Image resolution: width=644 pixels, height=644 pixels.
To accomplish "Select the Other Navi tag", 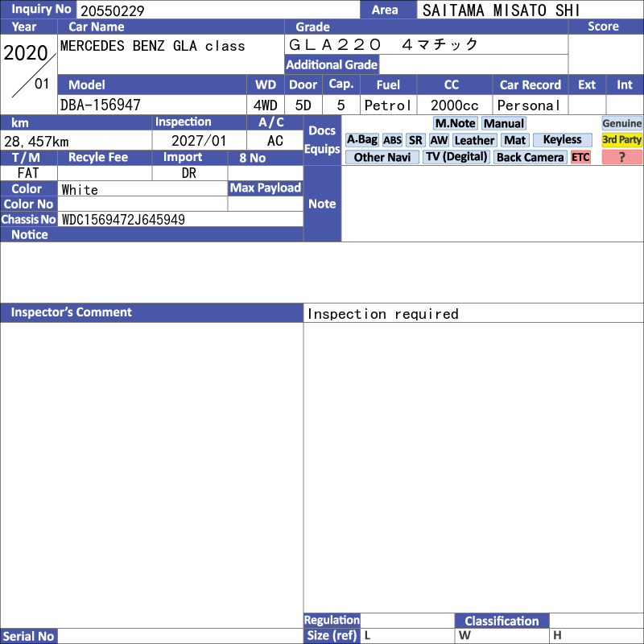I will click(x=382, y=157).
